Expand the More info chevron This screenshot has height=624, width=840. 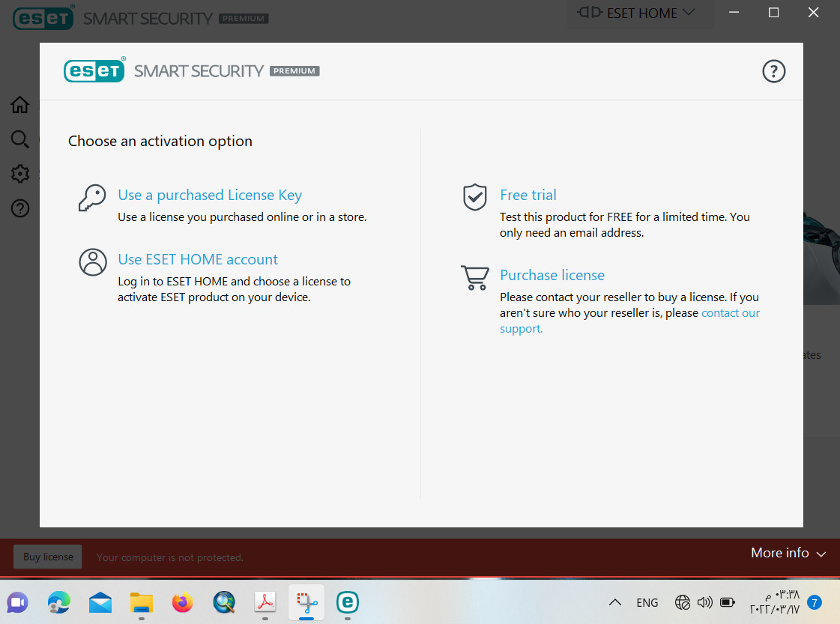[x=821, y=554]
